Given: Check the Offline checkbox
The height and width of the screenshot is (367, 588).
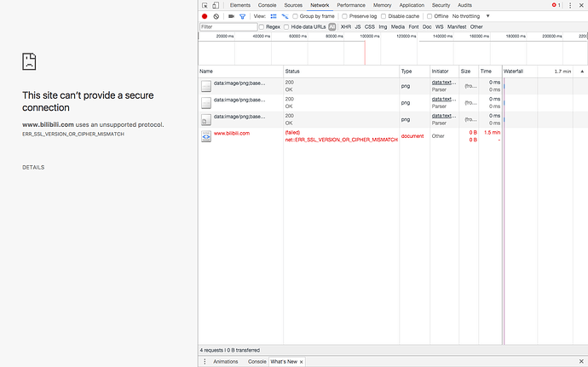Looking at the screenshot, I should pos(429,16).
